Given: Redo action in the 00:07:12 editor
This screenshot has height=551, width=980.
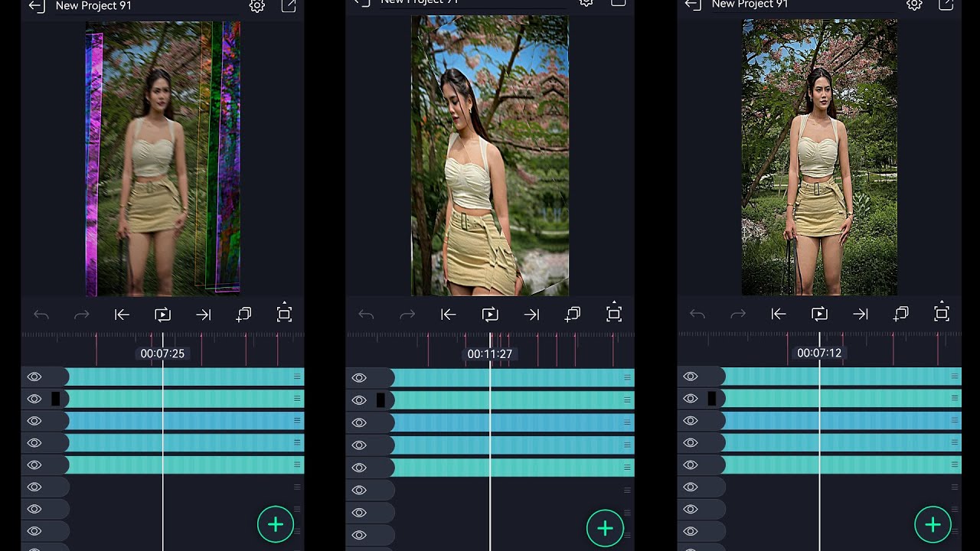Looking at the screenshot, I should pos(738,315).
